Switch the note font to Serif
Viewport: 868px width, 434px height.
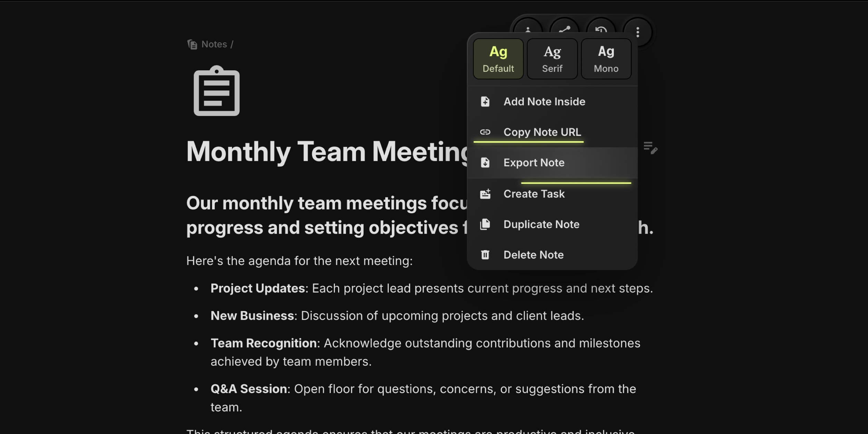coord(552,59)
